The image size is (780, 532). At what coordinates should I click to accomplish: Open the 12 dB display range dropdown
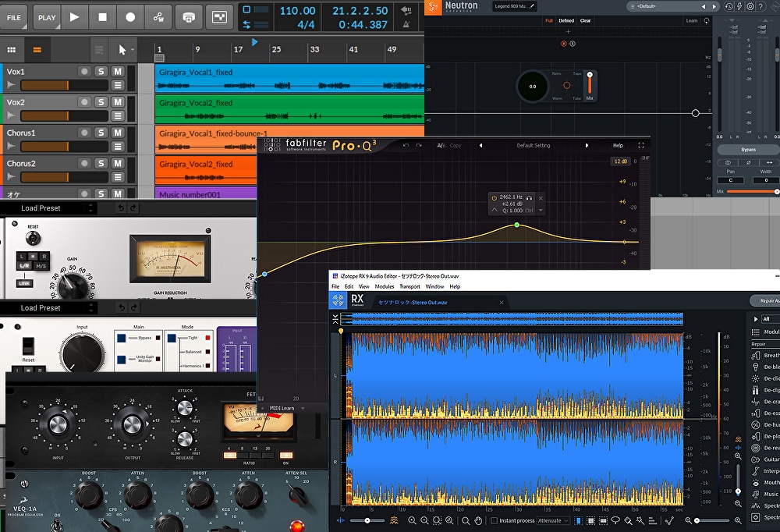(621, 161)
